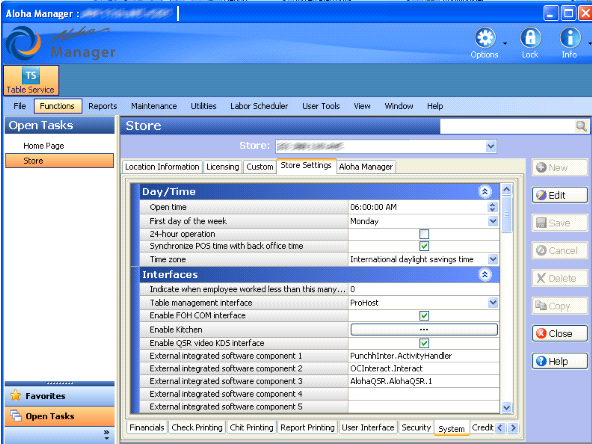Screen dimensions: 592x444
Task: Toggle Enable FOH COM interface checkbox
Action: coord(424,316)
